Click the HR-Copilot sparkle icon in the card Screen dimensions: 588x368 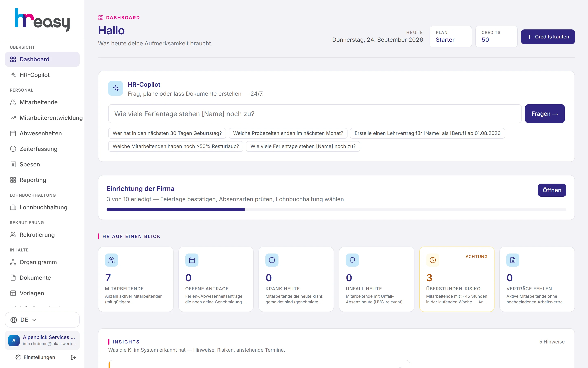(x=116, y=88)
